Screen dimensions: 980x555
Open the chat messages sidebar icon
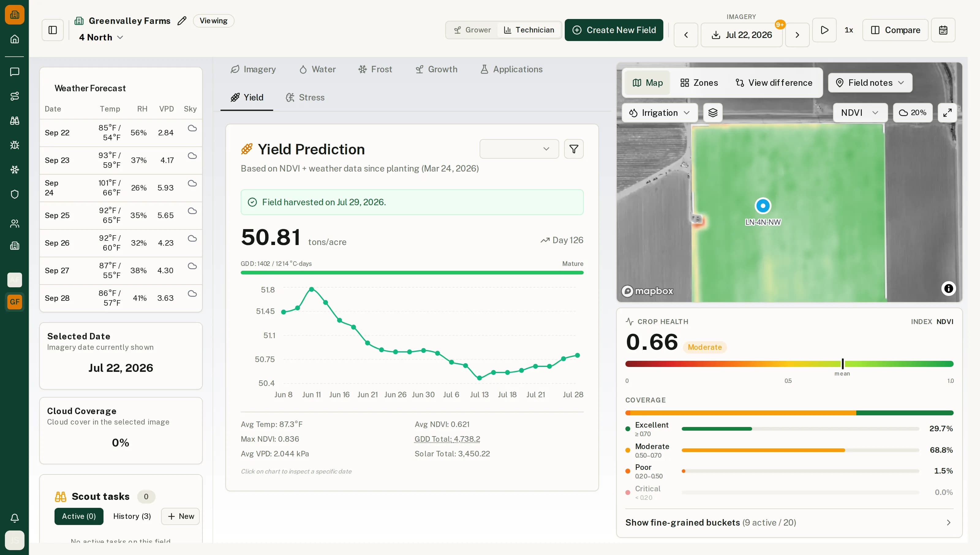pos(14,72)
